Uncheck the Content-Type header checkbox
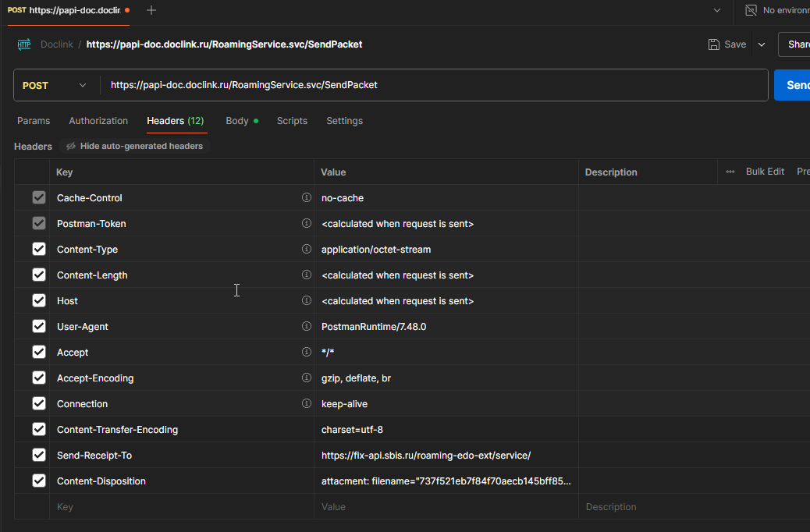This screenshot has height=532, width=810. [39, 250]
